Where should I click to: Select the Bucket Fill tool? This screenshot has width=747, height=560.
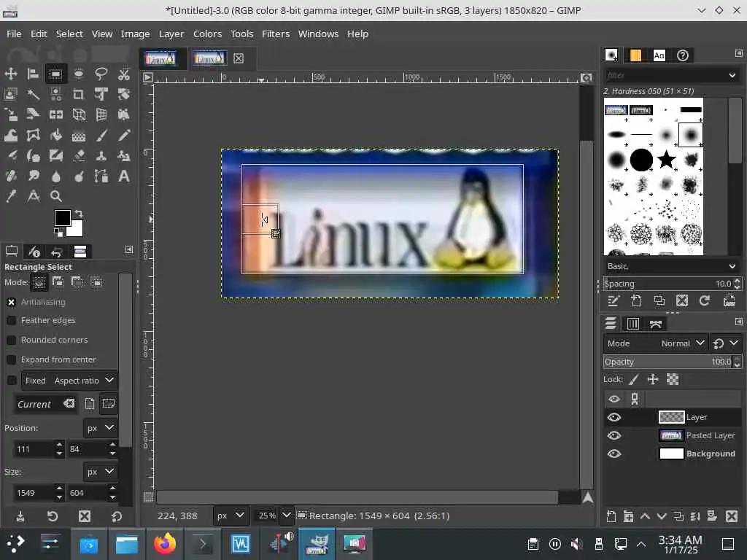pyautogui.click(x=55, y=135)
